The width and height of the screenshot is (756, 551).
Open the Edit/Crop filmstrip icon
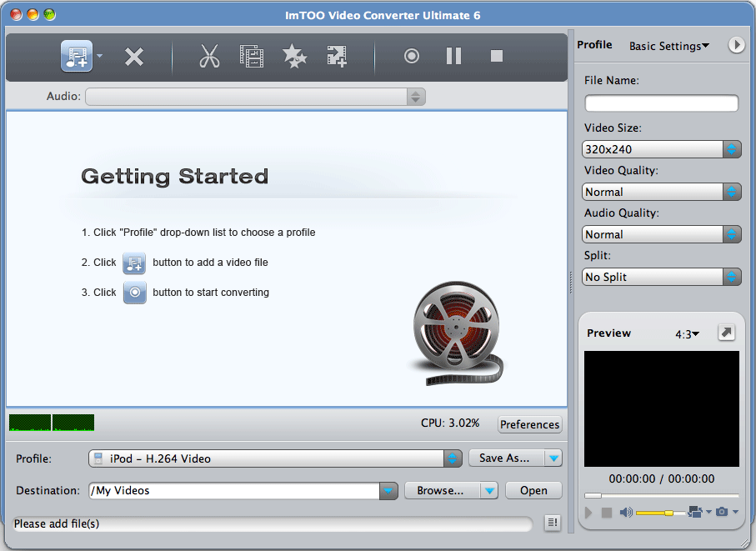[252, 56]
